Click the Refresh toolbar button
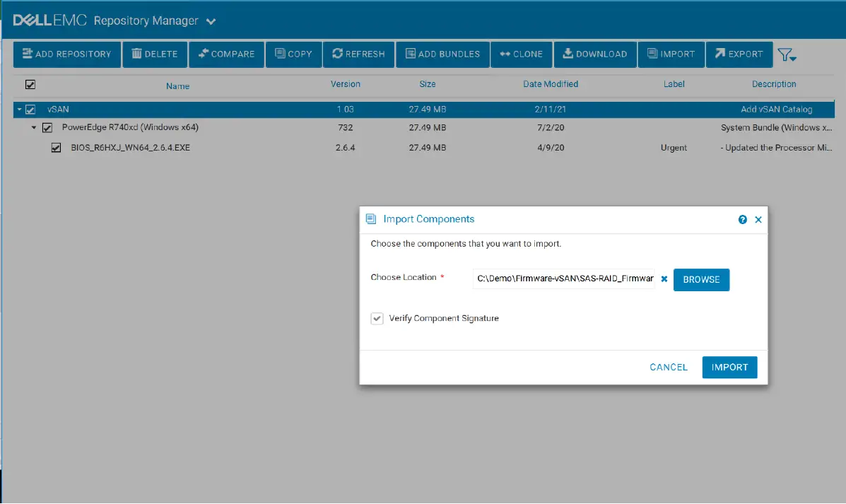The height and width of the screenshot is (504, 846). coord(359,54)
